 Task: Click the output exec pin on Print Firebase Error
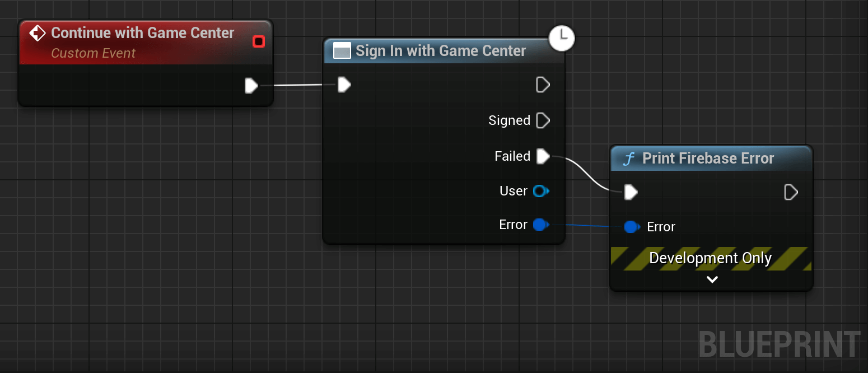tap(791, 193)
